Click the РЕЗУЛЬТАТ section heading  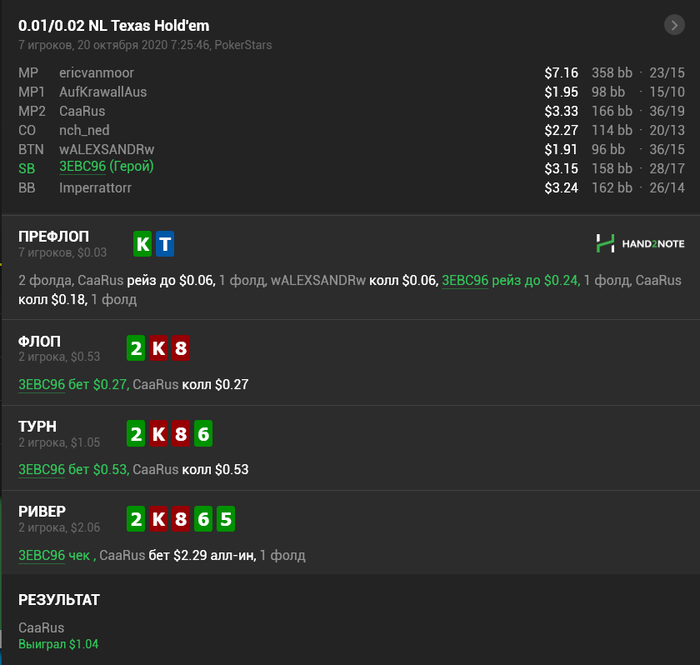pyautogui.click(x=59, y=600)
